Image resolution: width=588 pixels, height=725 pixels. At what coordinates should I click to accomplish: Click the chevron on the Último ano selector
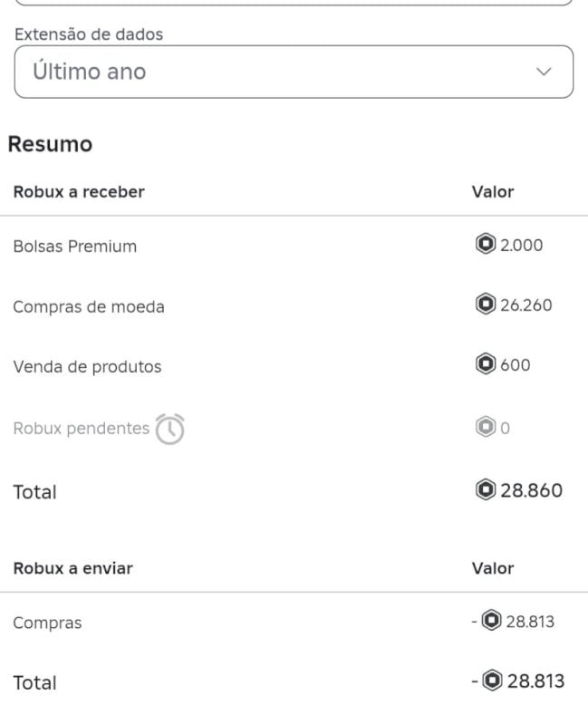pos(543,71)
